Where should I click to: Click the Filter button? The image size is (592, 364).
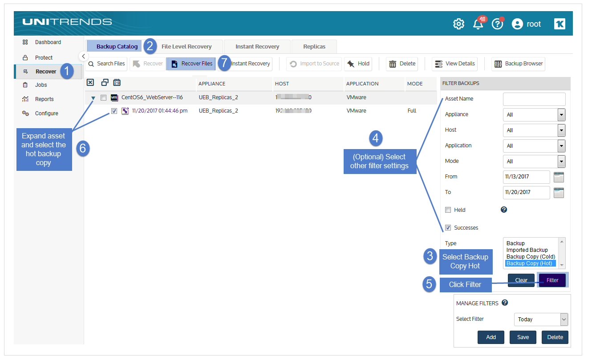[x=552, y=280]
